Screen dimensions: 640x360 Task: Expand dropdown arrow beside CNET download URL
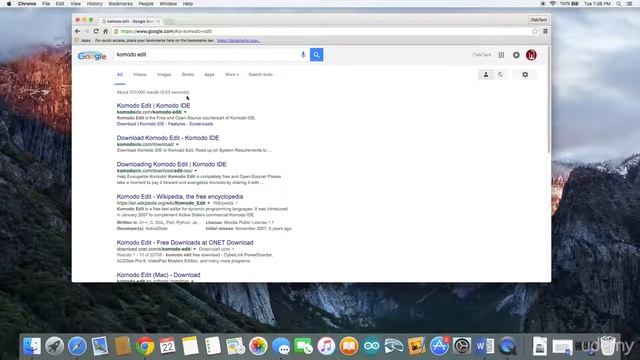click(195, 249)
